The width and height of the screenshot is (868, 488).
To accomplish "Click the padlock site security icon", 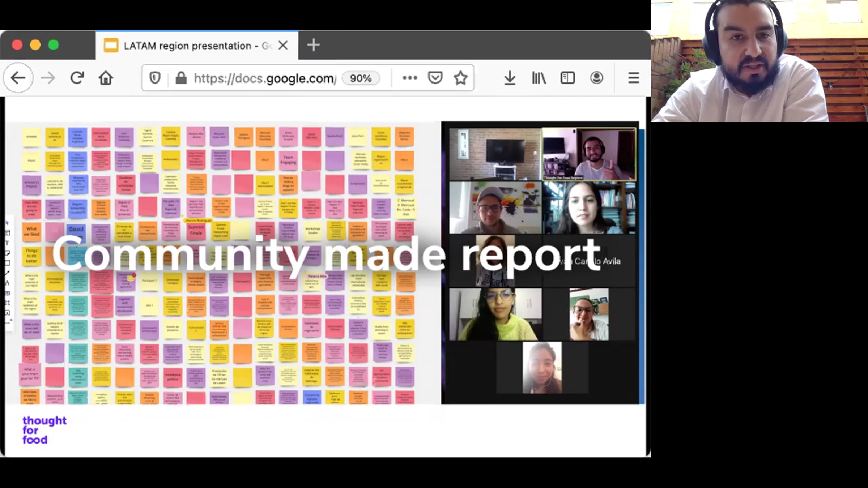I will click(x=181, y=78).
